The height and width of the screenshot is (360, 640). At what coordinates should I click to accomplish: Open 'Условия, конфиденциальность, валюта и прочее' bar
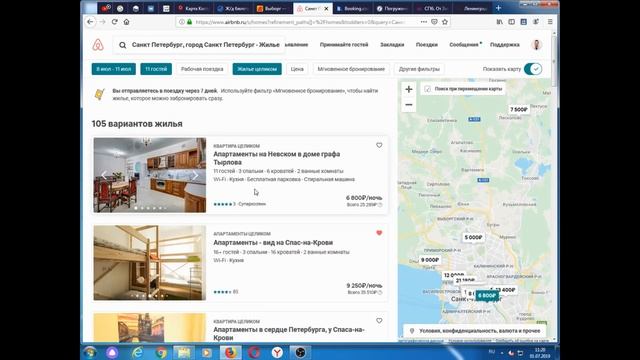(475, 331)
